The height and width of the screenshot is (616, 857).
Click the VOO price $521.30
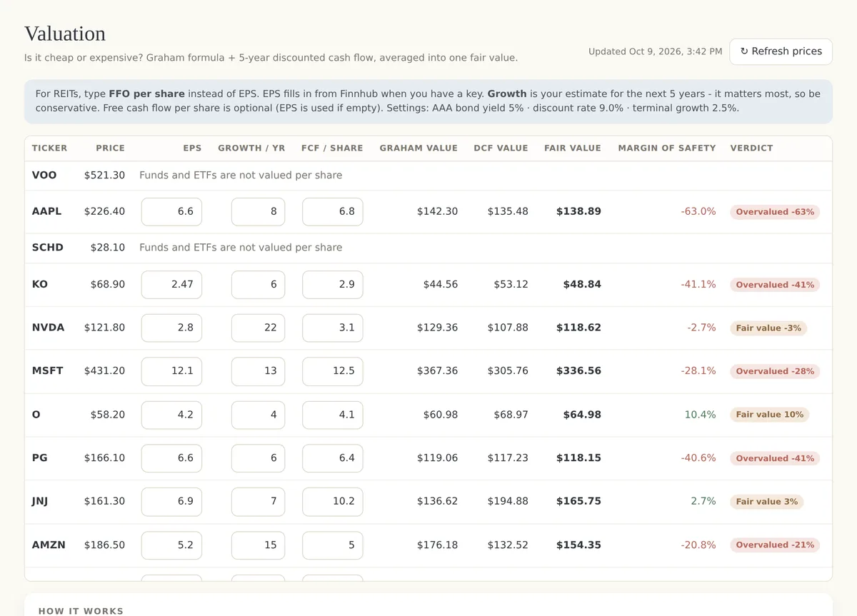coord(104,175)
